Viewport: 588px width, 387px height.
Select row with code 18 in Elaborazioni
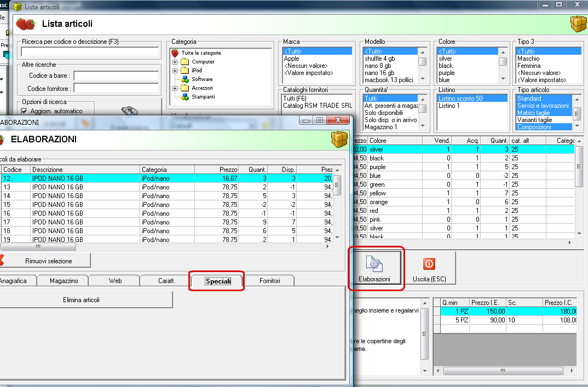point(167,231)
